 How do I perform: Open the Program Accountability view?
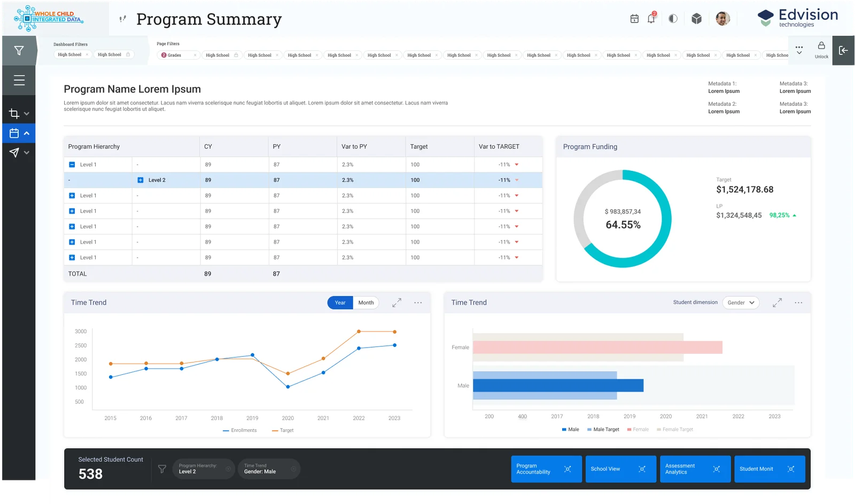tap(546, 469)
